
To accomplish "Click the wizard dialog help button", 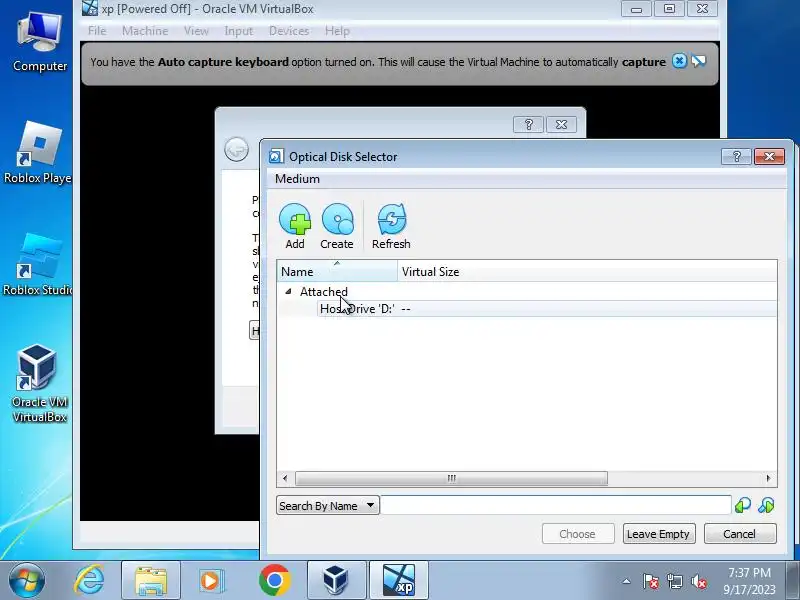I will 529,124.
